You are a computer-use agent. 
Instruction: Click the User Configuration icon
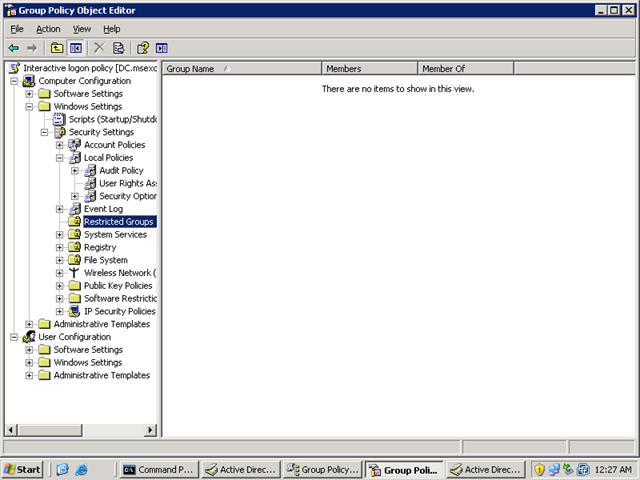click(x=29, y=337)
